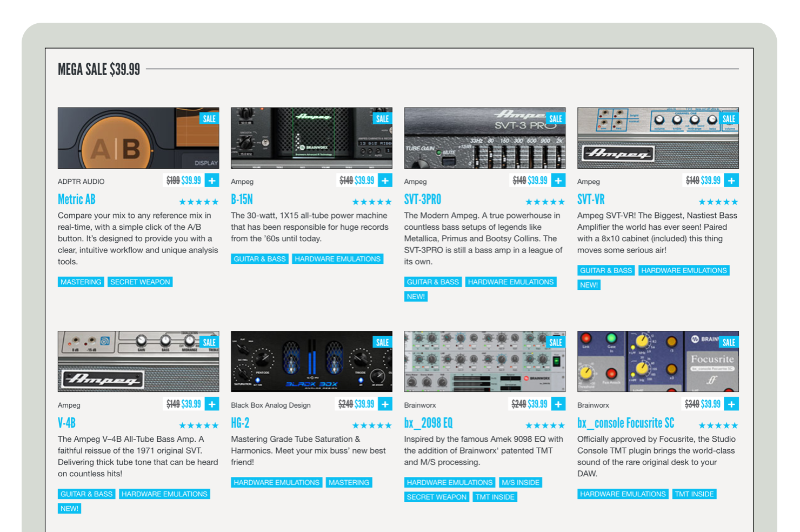Select TMT INSIDE tag under Focusrite SC
800x532 pixels.
[694, 494]
